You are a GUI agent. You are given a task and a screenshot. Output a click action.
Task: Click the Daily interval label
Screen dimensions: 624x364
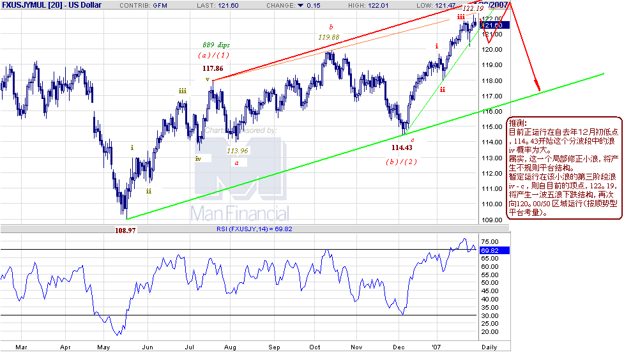pos(489,347)
